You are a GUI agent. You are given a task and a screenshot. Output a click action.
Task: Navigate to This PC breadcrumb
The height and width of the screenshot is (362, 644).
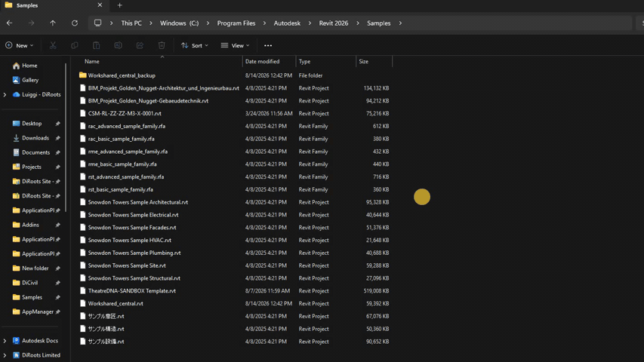(131, 23)
